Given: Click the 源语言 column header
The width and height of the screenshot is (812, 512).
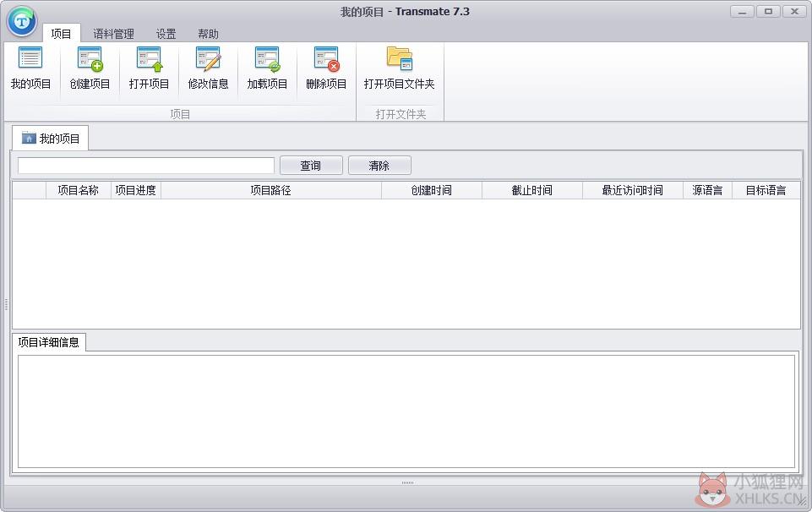Looking at the screenshot, I should 707,190.
